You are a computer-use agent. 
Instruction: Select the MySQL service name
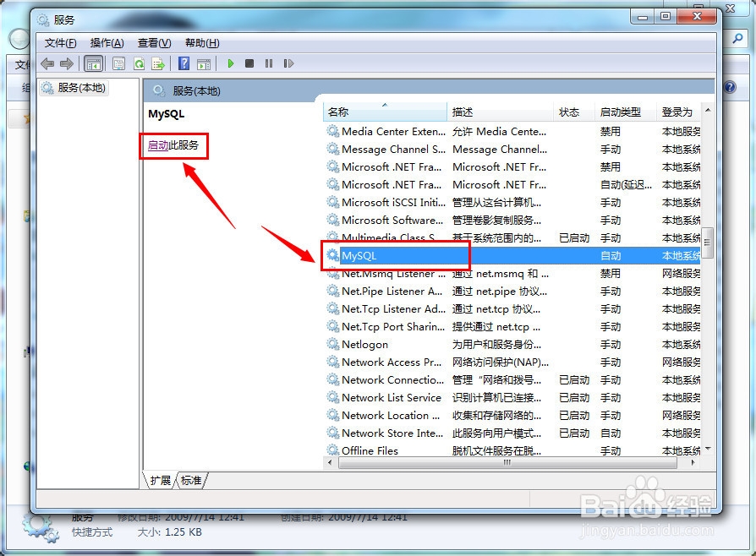click(359, 255)
